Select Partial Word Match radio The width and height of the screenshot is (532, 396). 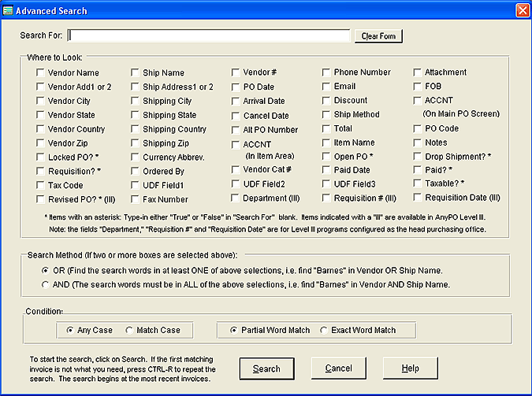pos(233,330)
